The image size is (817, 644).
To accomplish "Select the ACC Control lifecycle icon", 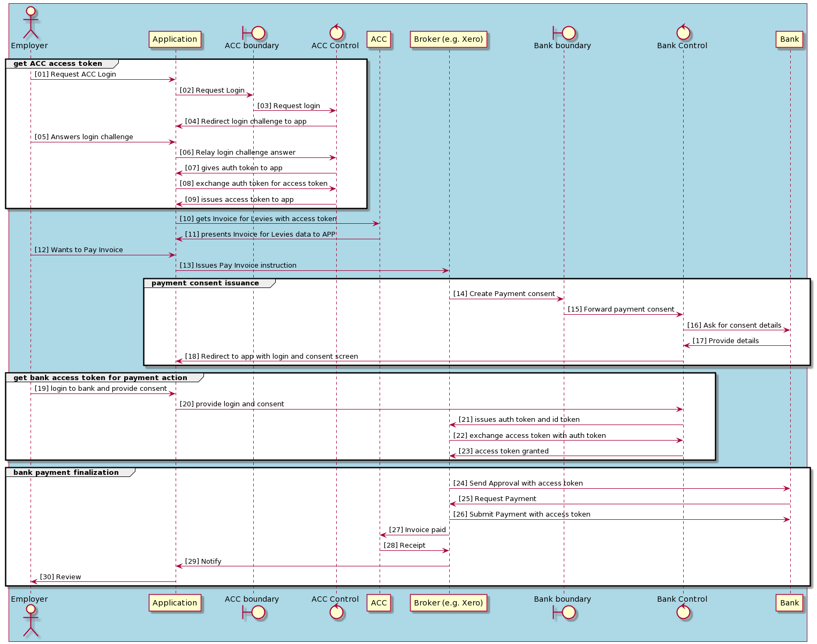I will pos(336,33).
